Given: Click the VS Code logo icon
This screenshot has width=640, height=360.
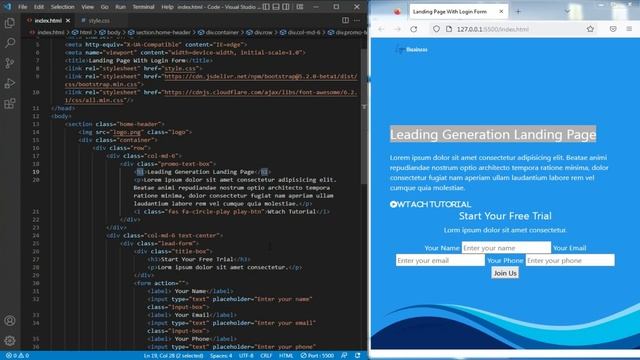Looking at the screenshot, I should [7, 7].
